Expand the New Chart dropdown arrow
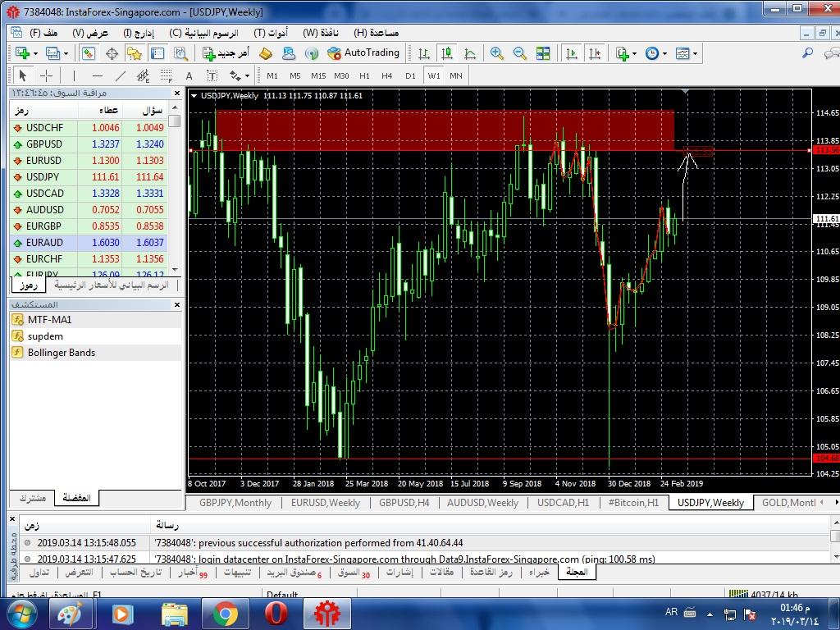Screen dimensions: 840x630 tap(35, 53)
